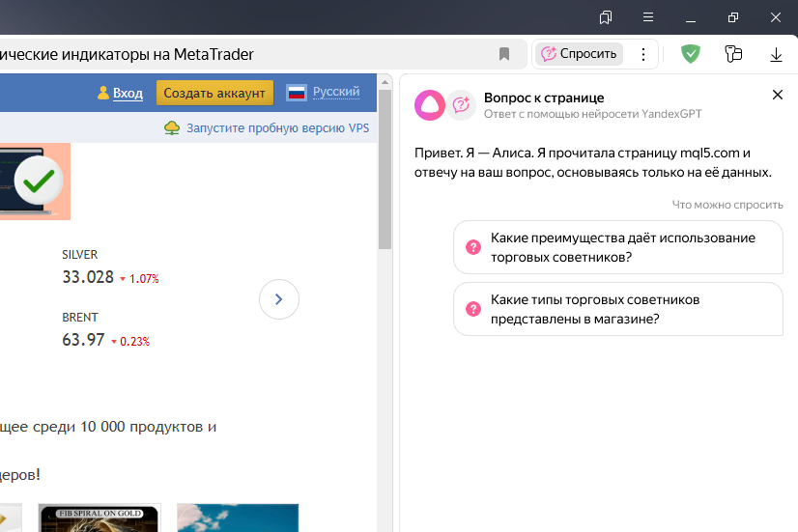Select the SILVER quote label

tap(80, 255)
